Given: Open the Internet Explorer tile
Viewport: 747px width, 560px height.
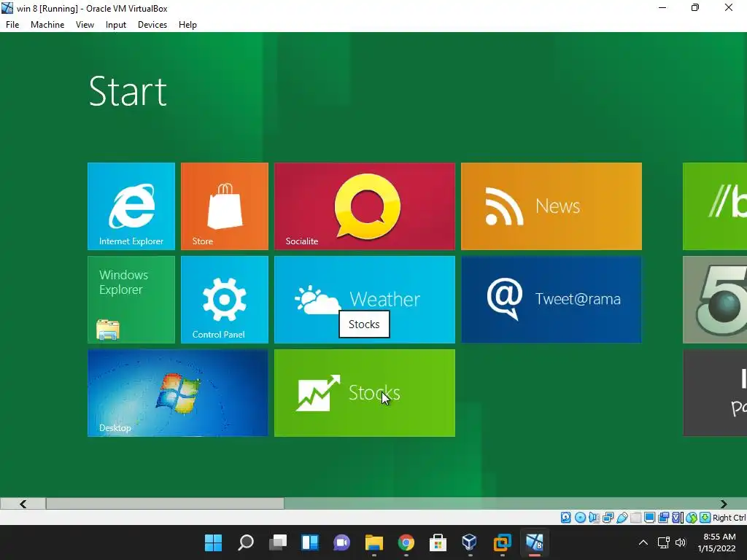Looking at the screenshot, I should (131, 206).
